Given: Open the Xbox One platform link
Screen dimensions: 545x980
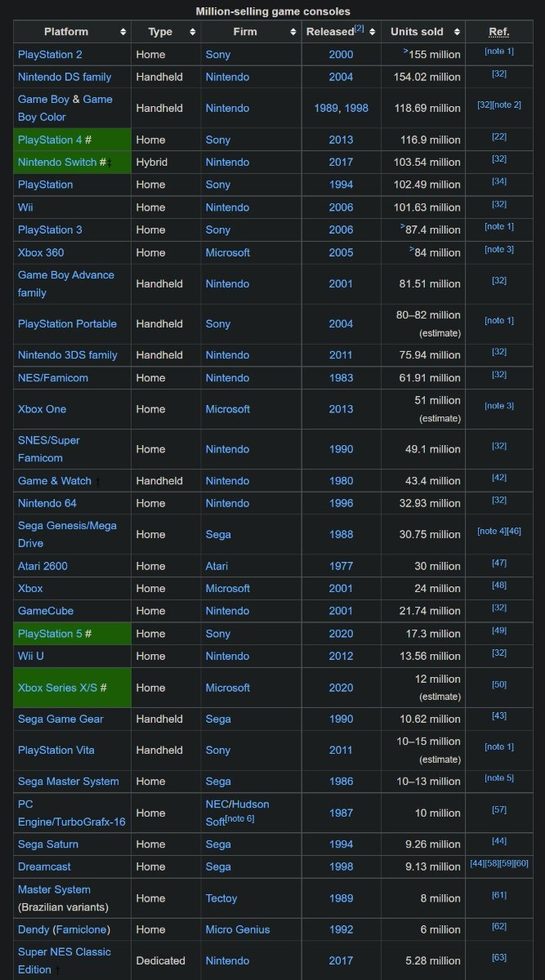Looking at the screenshot, I should coord(42,408).
